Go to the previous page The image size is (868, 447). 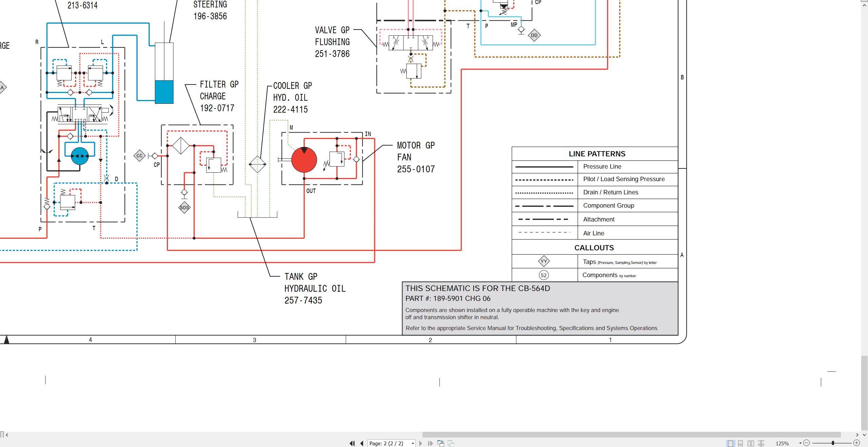pyautogui.click(x=362, y=443)
